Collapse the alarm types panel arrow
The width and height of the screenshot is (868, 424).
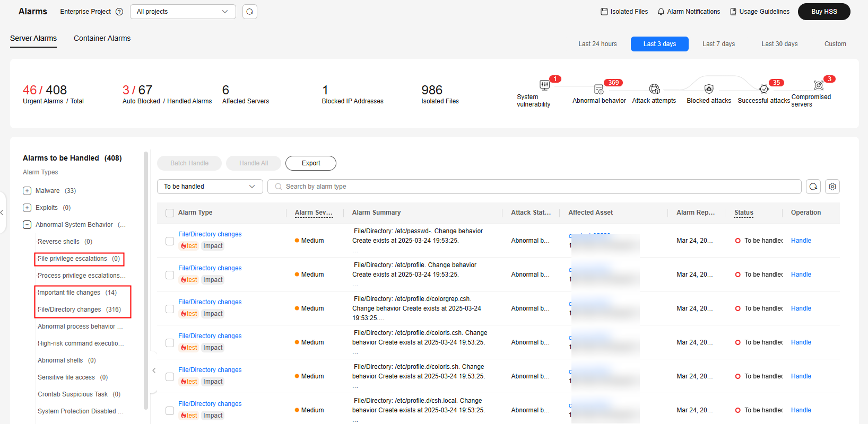click(154, 370)
